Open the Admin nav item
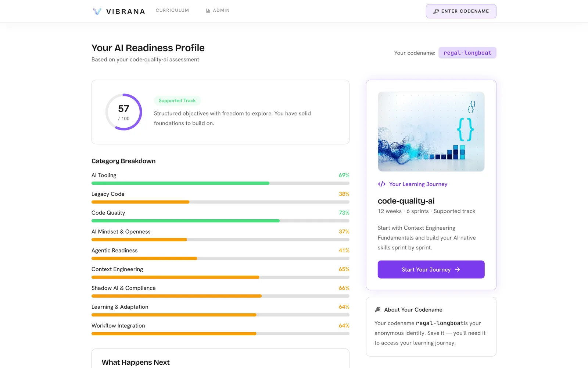588x368 pixels. 218,11
